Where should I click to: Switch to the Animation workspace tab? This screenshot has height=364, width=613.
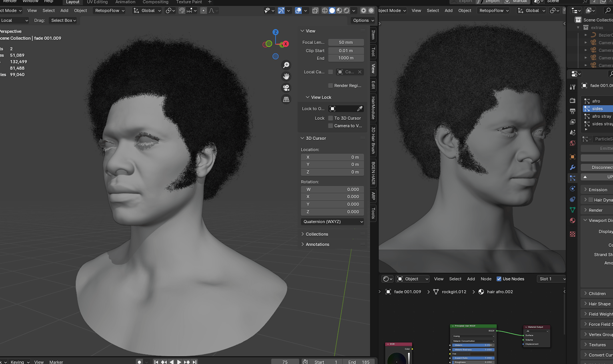coord(125,2)
